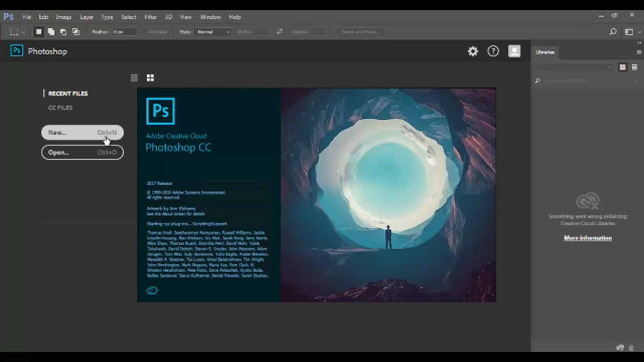The image size is (644, 362).
Task: Click the Height input field
Action: [318, 32]
